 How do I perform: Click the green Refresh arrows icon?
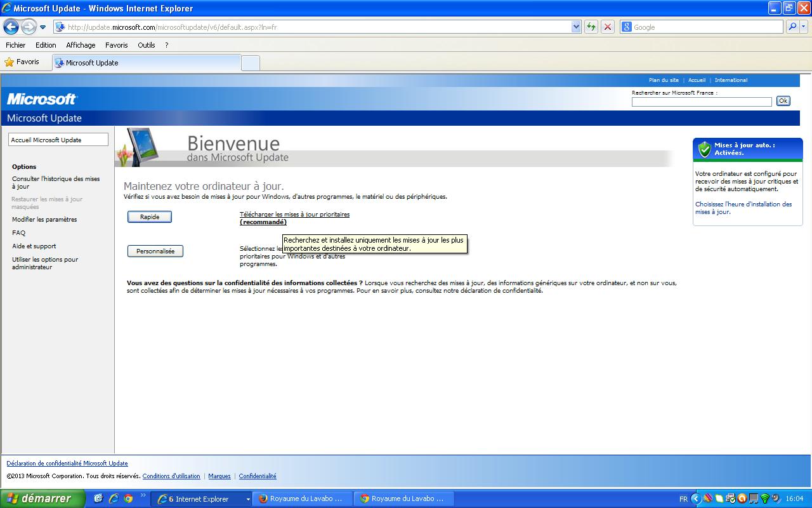click(591, 27)
